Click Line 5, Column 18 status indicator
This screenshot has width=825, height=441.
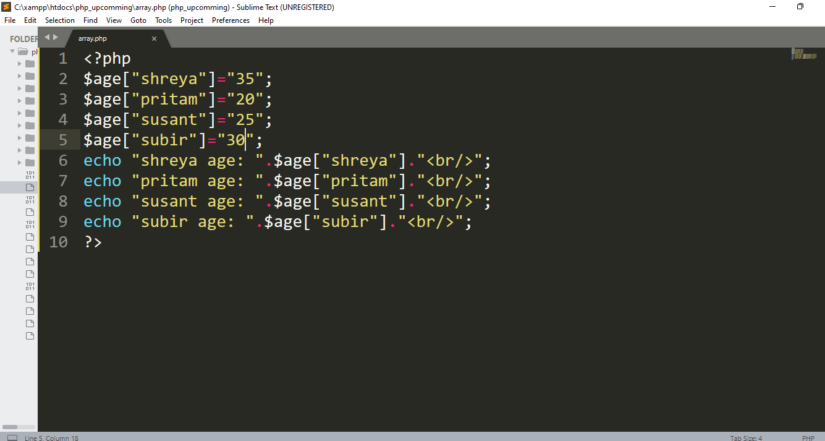[x=52, y=437]
